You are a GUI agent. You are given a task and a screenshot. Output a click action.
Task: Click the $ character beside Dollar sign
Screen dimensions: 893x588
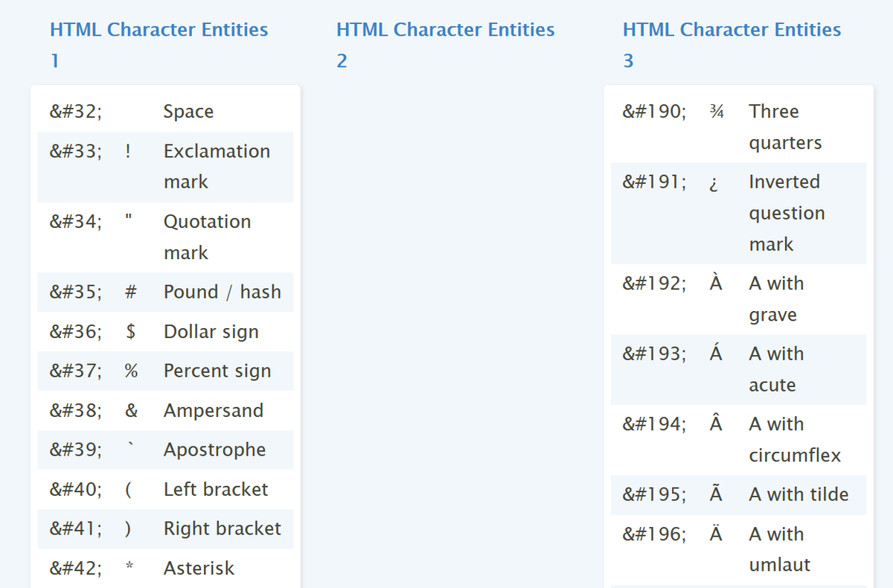click(x=130, y=331)
